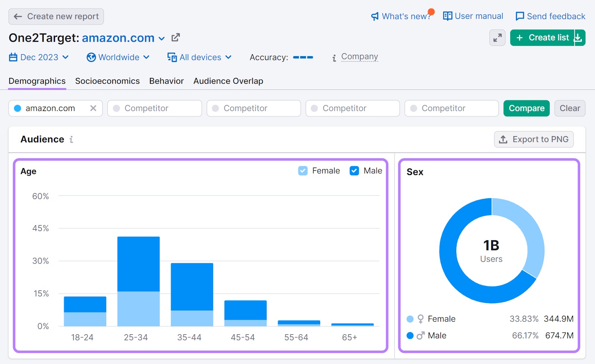
Task: Switch to the Audience Overlap tab
Action: pos(228,81)
